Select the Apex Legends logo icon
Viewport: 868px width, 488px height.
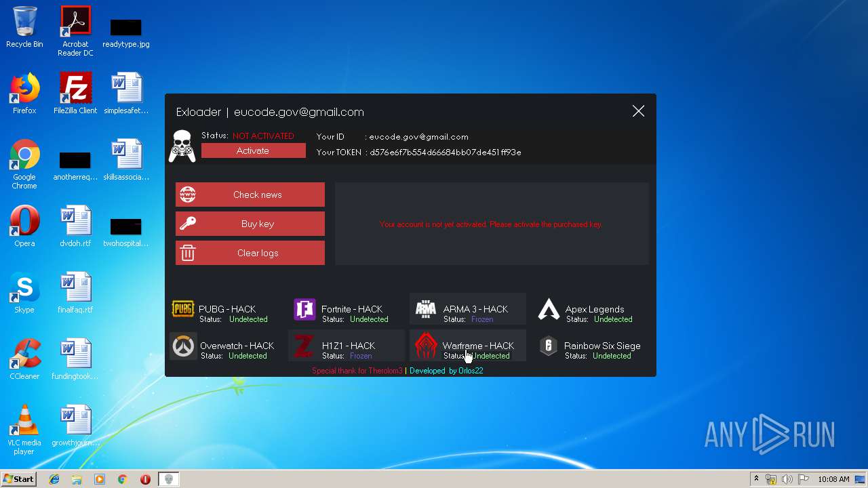pos(549,310)
